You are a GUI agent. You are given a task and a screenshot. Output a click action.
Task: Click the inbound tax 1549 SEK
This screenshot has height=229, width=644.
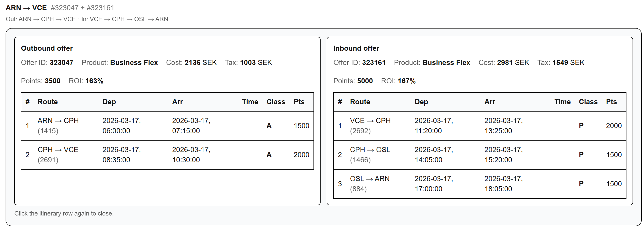[x=568, y=63]
